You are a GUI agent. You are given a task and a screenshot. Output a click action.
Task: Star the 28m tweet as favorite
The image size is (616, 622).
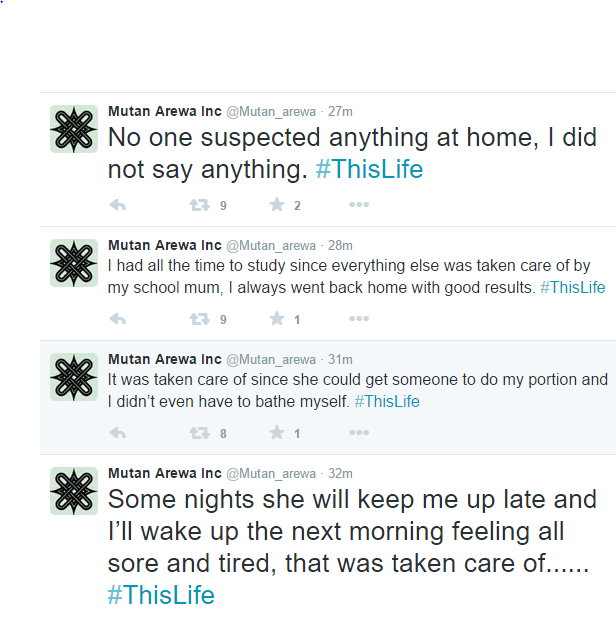point(277,319)
